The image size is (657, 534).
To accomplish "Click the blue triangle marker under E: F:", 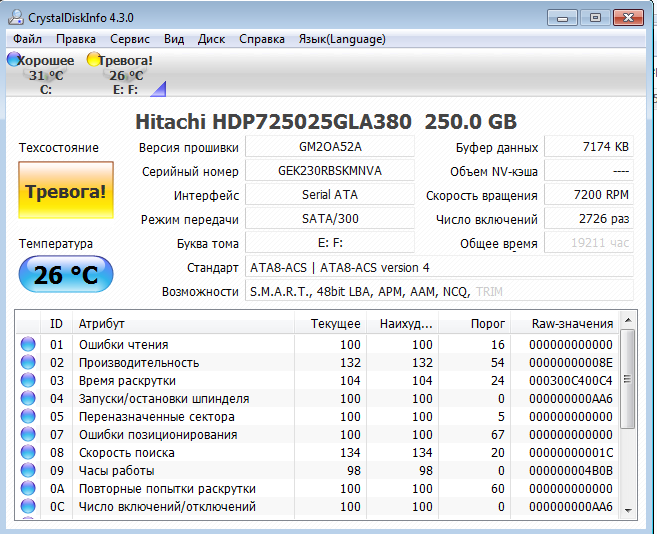I will (159, 89).
